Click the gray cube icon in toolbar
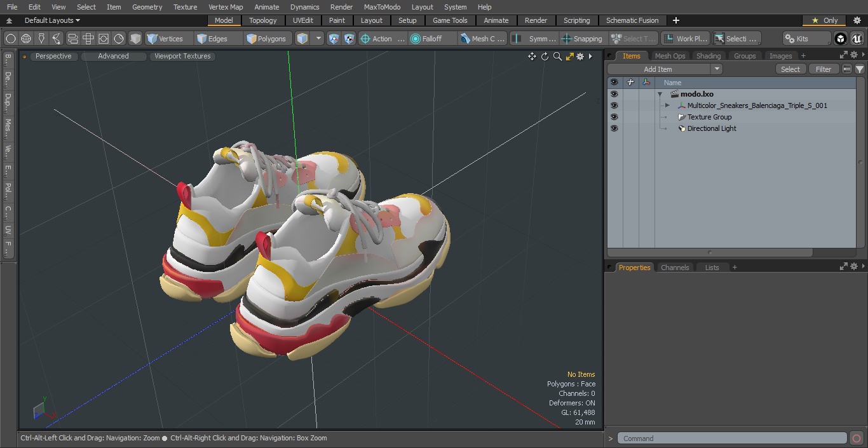The height and width of the screenshot is (448, 868). coord(135,39)
